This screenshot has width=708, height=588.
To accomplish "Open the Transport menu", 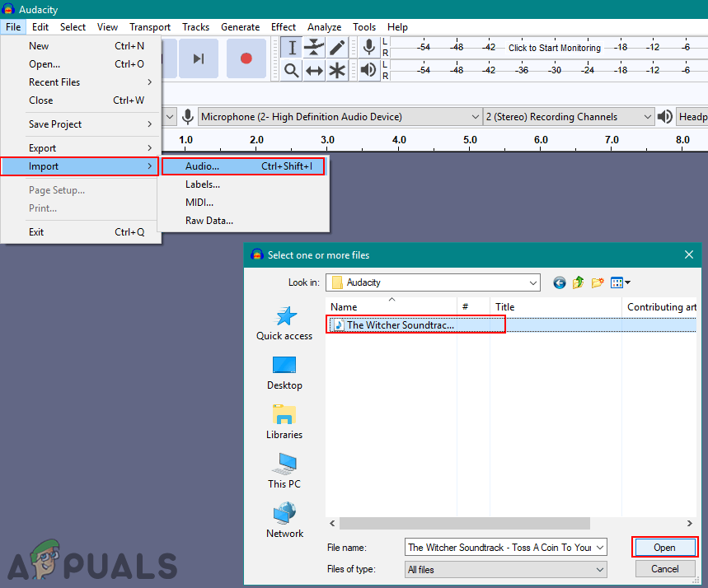I will [150, 27].
